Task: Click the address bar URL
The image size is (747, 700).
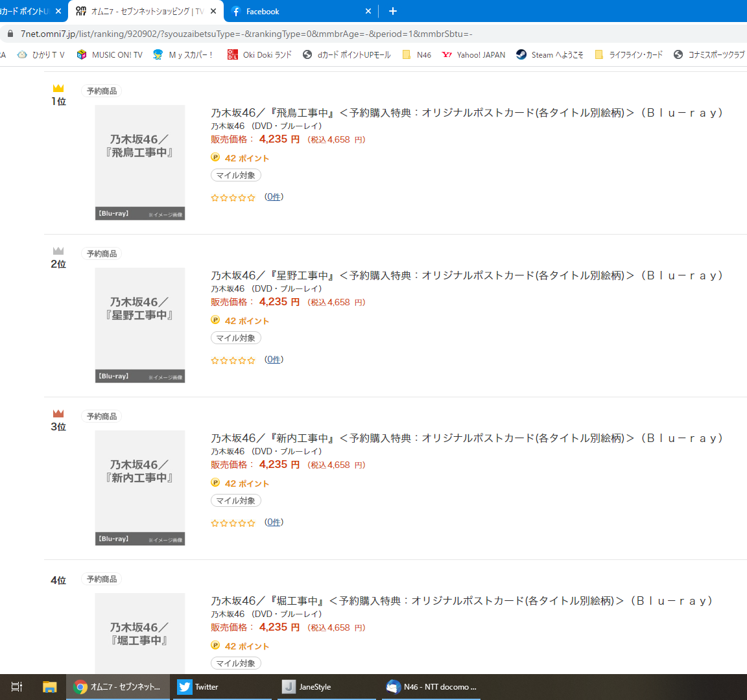Action: 246,34
